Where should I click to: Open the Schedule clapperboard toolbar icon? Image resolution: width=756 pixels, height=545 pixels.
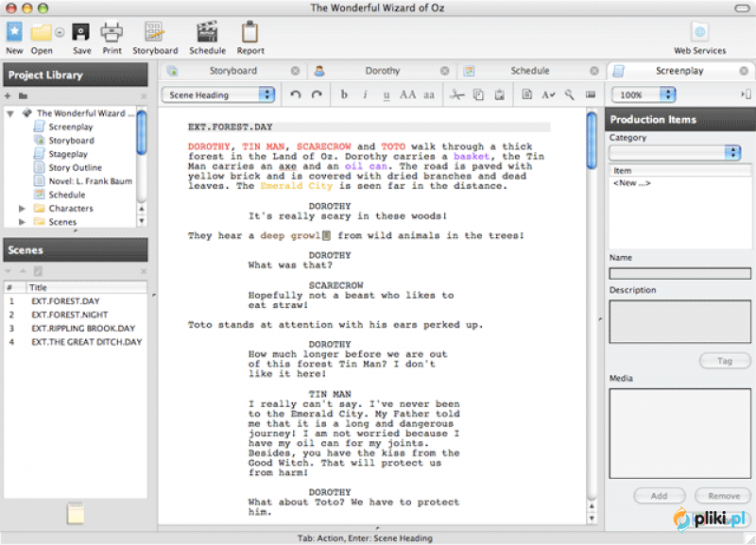pos(207,32)
